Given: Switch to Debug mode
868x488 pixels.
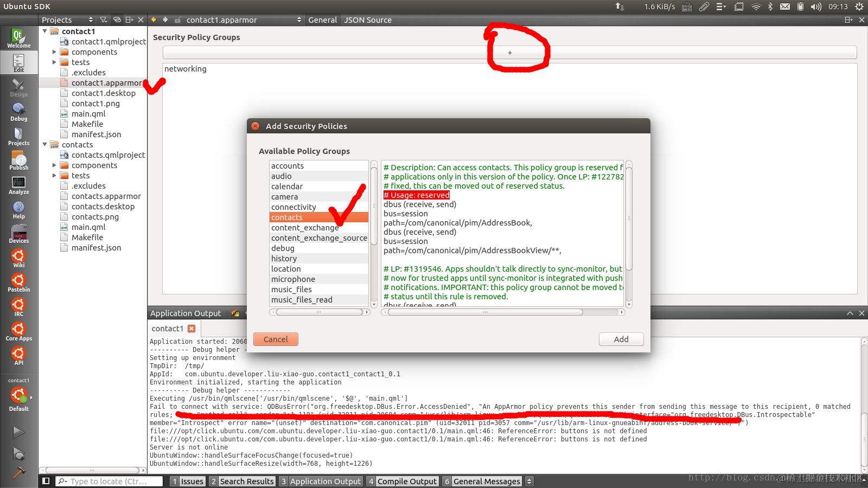Looking at the screenshot, I should (x=18, y=112).
